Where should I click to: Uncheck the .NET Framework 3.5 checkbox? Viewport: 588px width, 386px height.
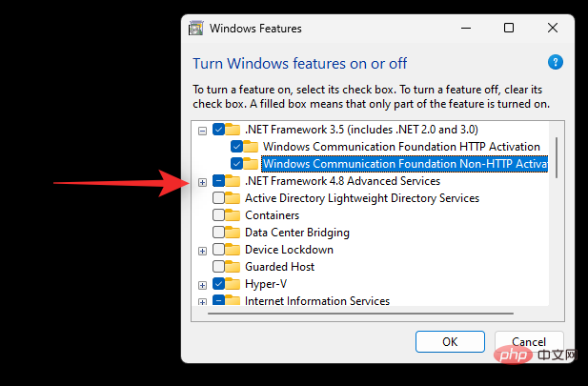pos(219,130)
